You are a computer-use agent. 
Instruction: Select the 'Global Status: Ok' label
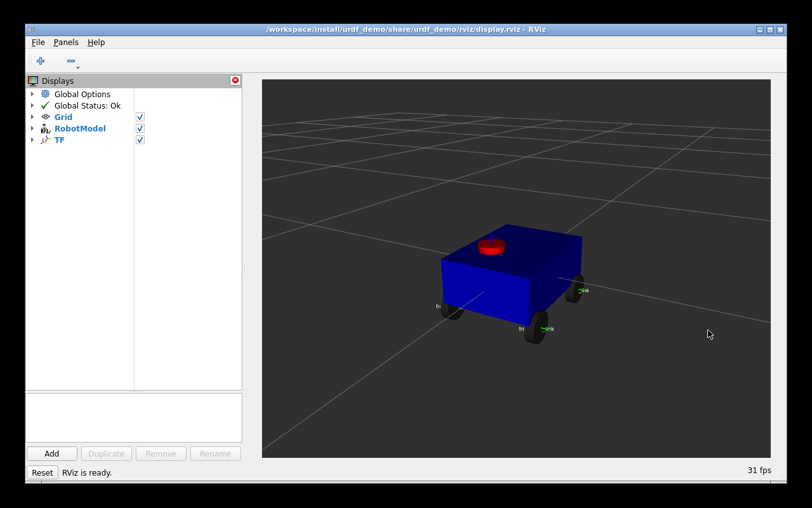88,105
